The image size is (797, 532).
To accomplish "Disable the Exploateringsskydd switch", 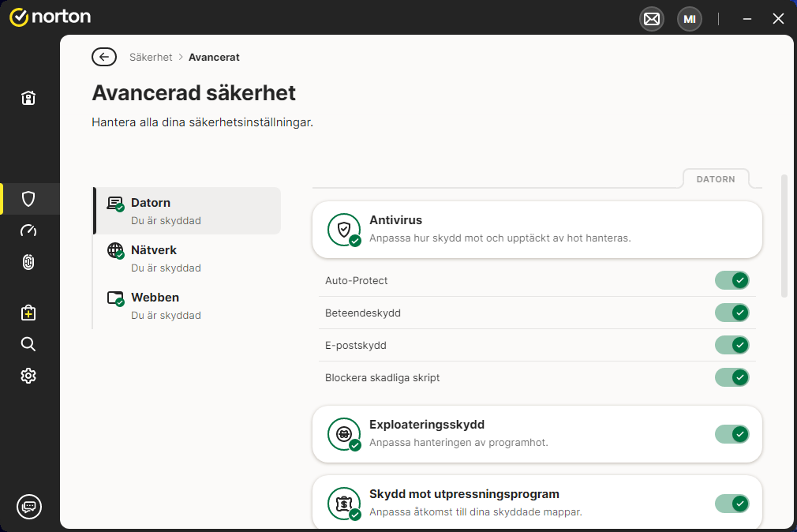I will [x=732, y=434].
